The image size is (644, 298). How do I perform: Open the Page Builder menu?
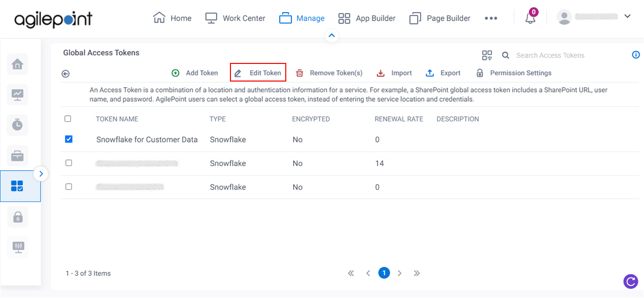(440, 18)
